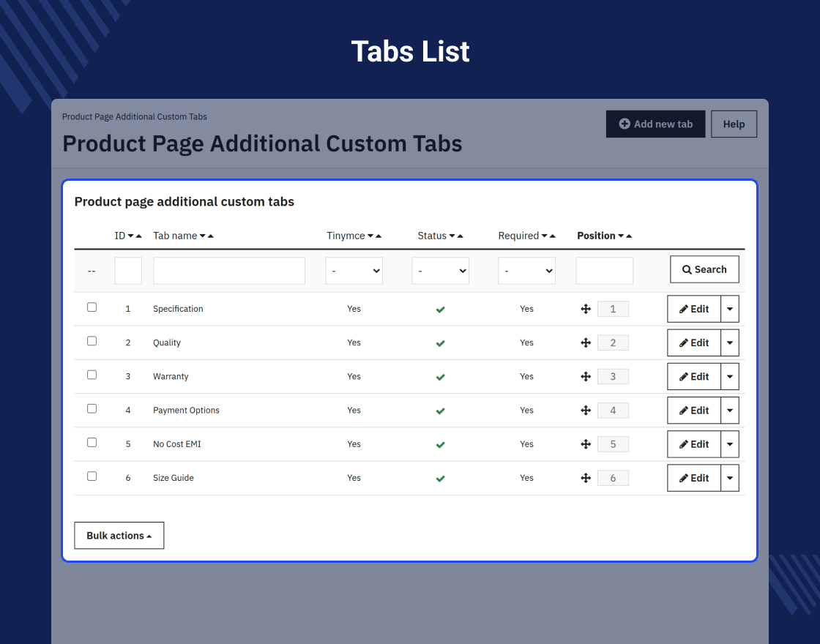Click the green status checkmark for Size Guide
The width and height of the screenshot is (820, 644).
tap(440, 479)
